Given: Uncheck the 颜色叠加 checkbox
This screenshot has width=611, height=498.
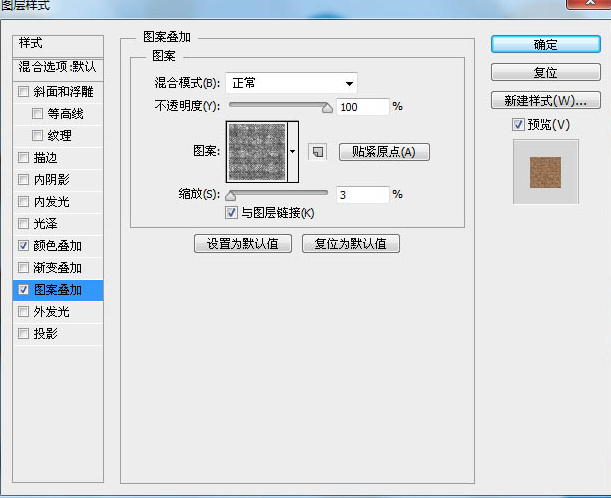Looking at the screenshot, I should pyautogui.click(x=23, y=245).
